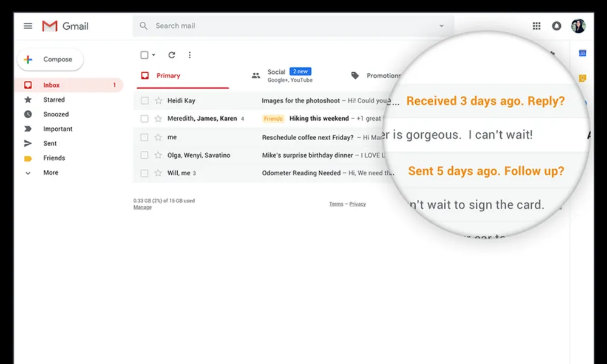Star the Will, me email

158,173
